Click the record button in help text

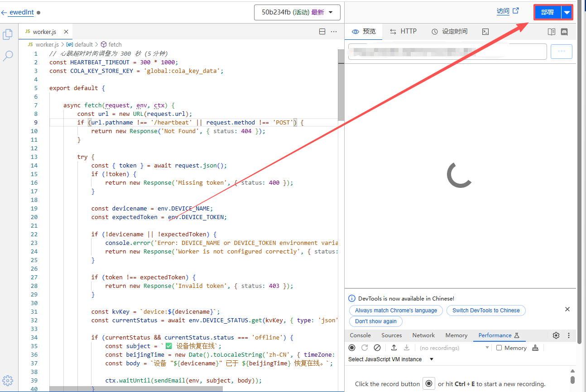428,383
